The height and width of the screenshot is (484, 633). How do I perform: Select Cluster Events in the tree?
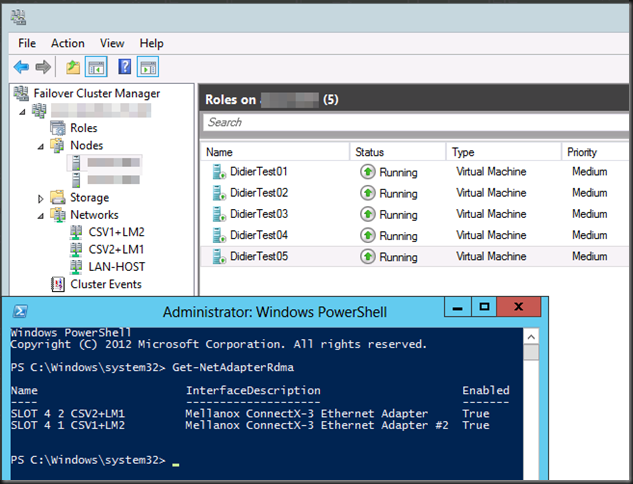coord(106,284)
